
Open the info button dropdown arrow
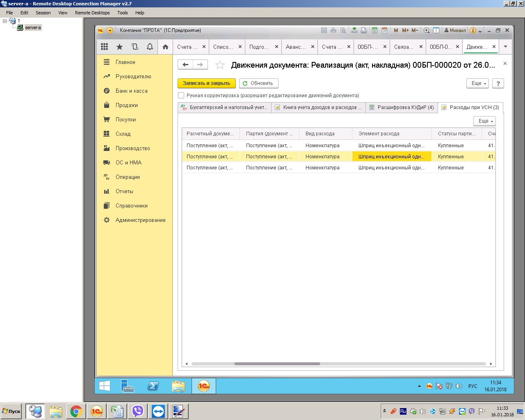click(x=480, y=31)
